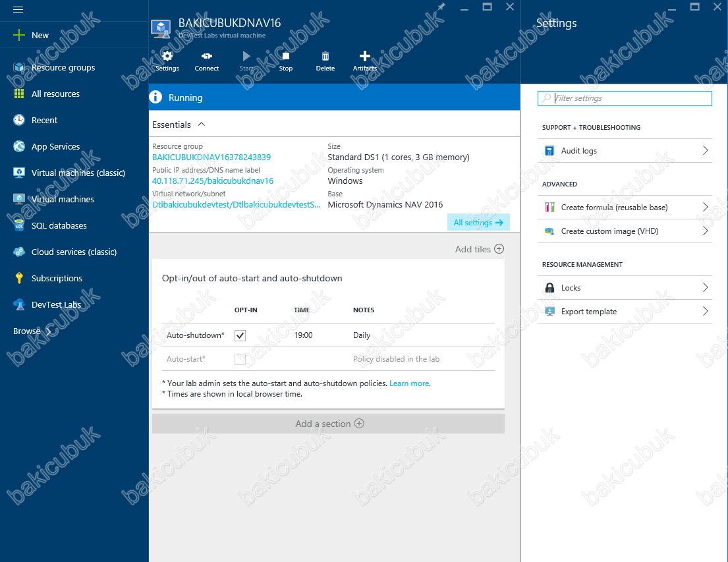728x562 pixels.
Task: Click the Filter settings search field
Action: [625, 98]
